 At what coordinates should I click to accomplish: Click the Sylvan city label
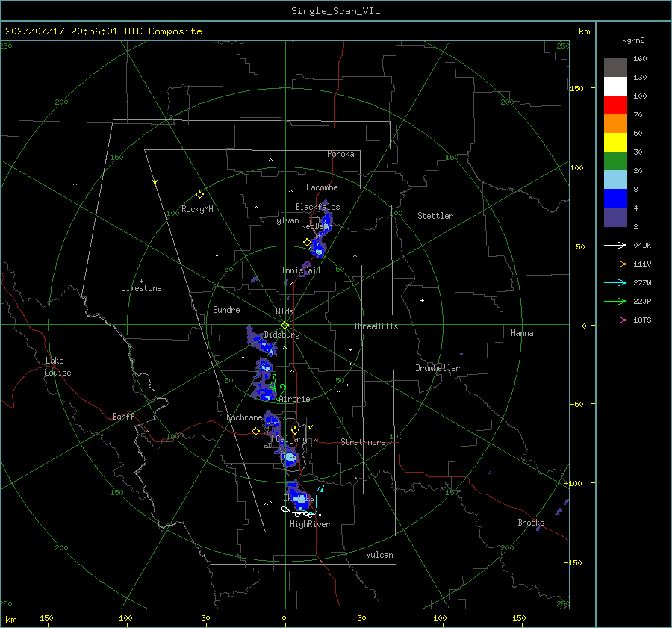[x=285, y=220]
